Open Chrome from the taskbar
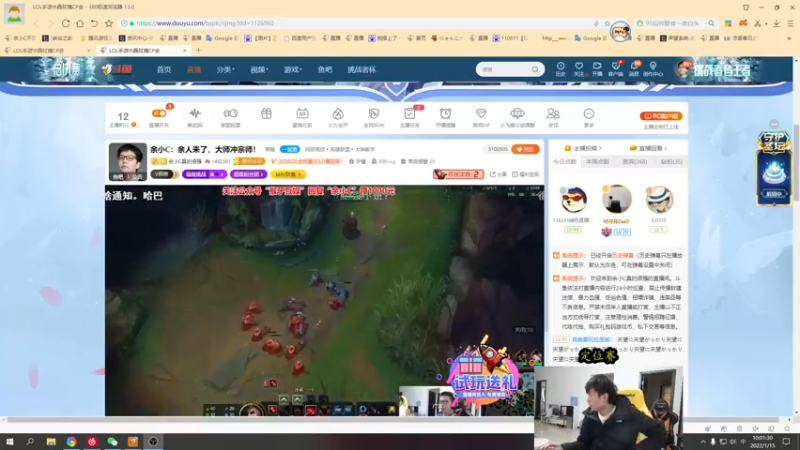 point(71,441)
